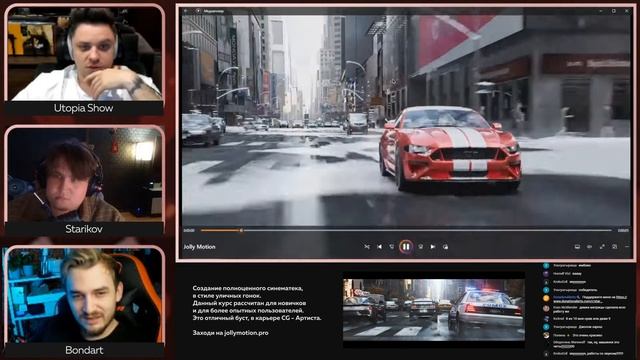The width and height of the screenshot is (640, 360).
Task: Click the orange seek bar handle
Action: point(241,231)
